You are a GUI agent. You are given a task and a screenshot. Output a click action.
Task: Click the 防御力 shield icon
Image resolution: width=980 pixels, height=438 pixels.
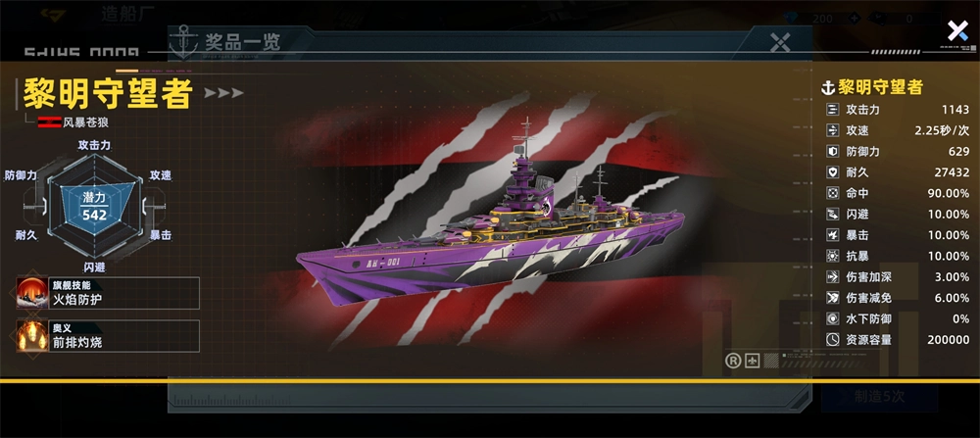tap(832, 151)
